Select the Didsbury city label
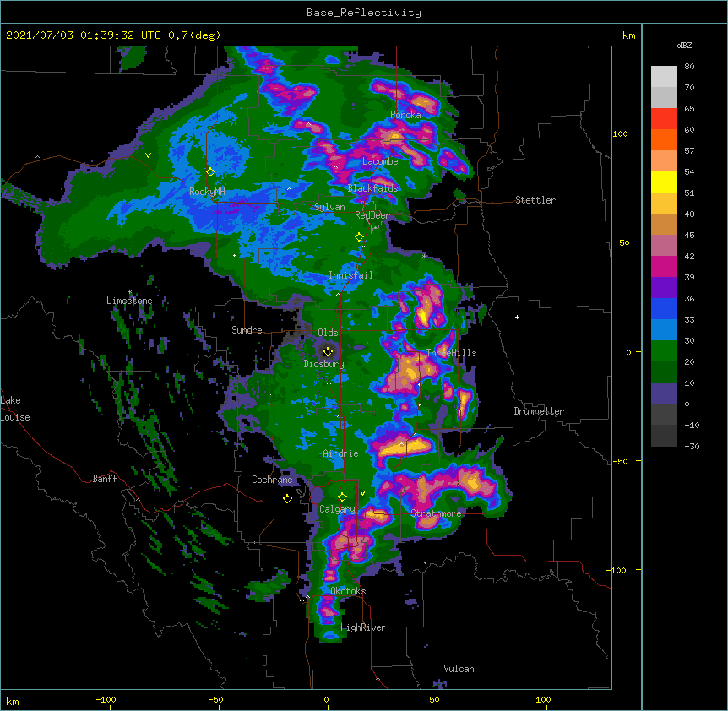This screenshot has width=728, height=711. [x=324, y=364]
